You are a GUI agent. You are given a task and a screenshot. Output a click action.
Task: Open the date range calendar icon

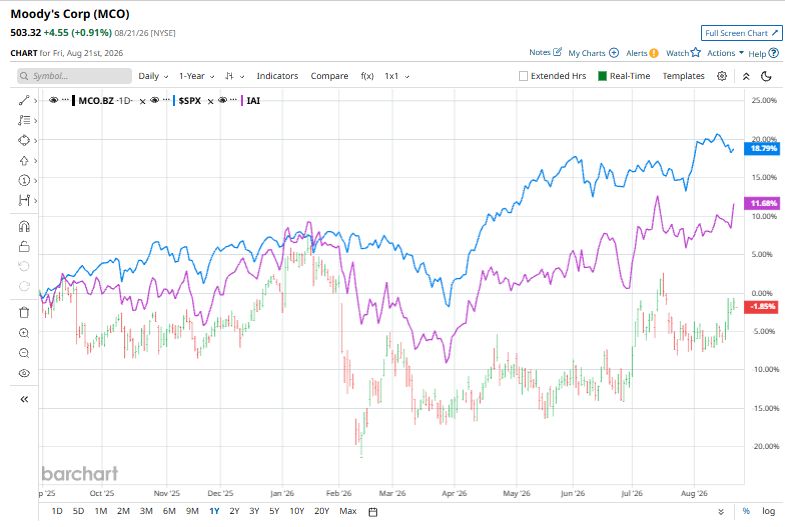(x=372, y=511)
